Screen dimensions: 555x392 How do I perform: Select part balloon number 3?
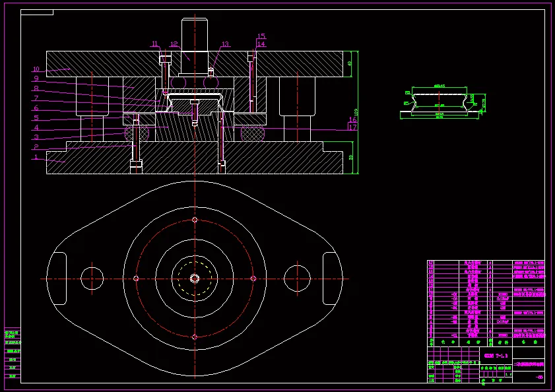pos(36,137)
